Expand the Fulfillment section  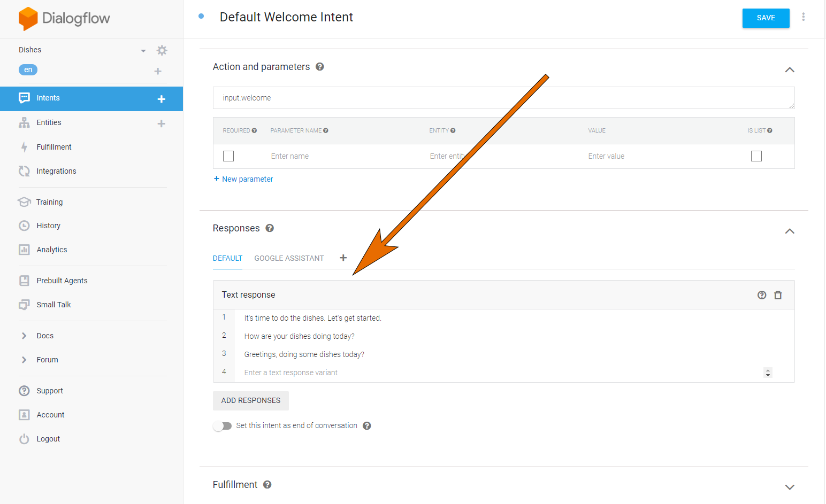click(x=789, y=486)
